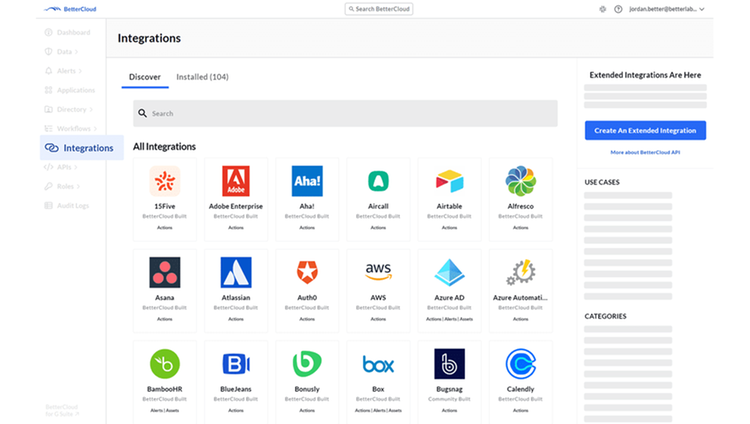This screenshot has height=424, width=750.
Task: Click the All Integrations heading
Action: point(165,146)
